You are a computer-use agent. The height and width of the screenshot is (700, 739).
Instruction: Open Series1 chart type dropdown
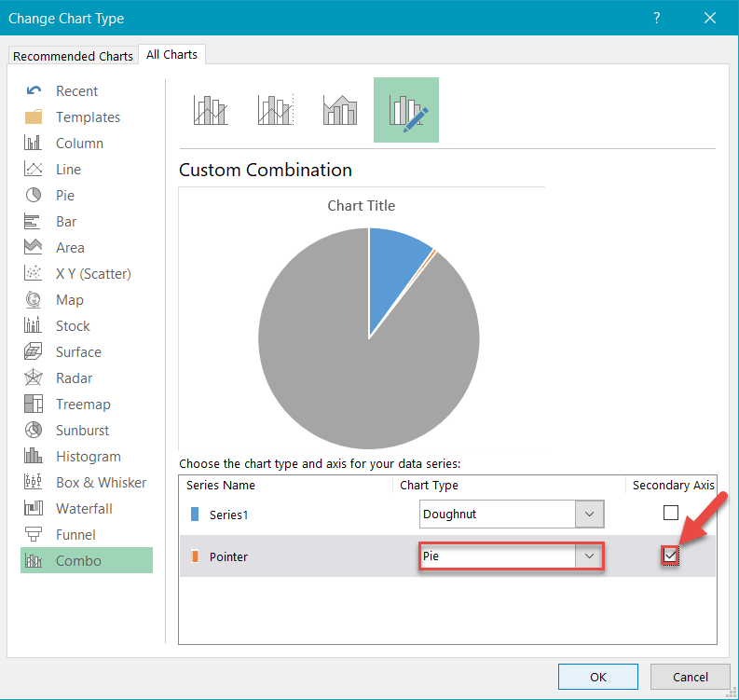[x=588, y=514]
